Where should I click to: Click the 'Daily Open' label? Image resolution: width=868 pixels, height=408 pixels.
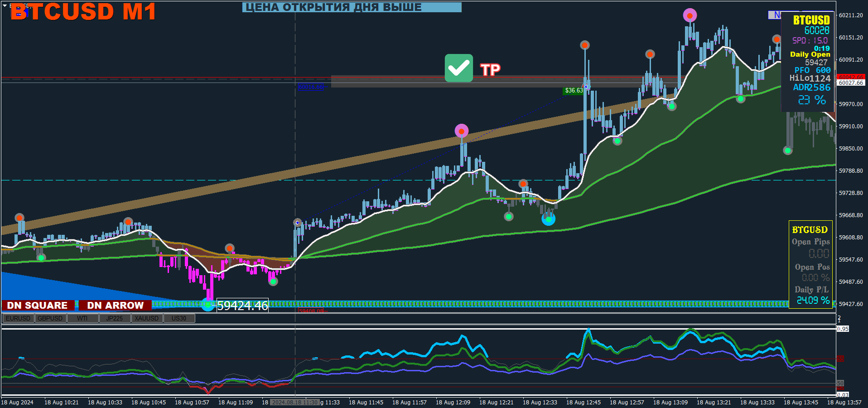[x=810, y=54]
